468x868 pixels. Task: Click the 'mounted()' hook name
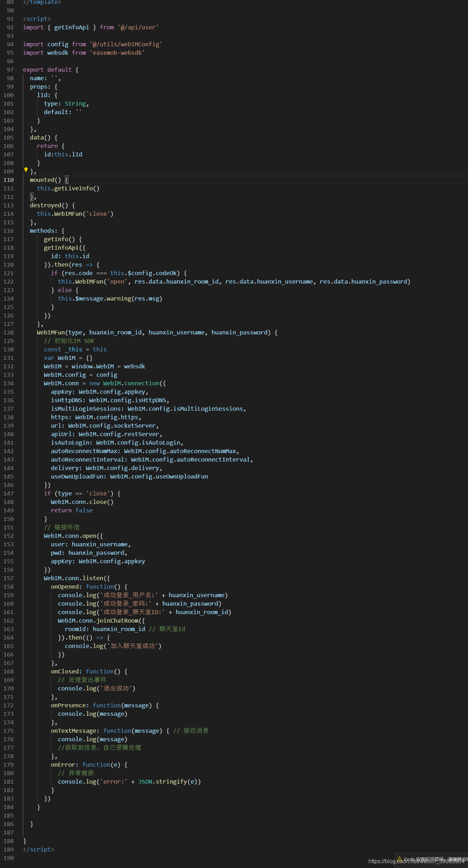coord(46,180)
